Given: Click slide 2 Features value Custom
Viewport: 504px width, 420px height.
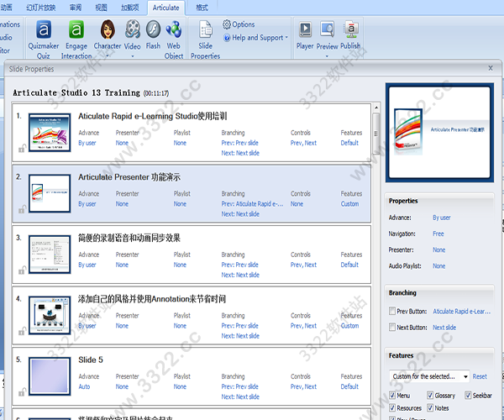Looking at the screenshot, I should [x=349, y=204].
